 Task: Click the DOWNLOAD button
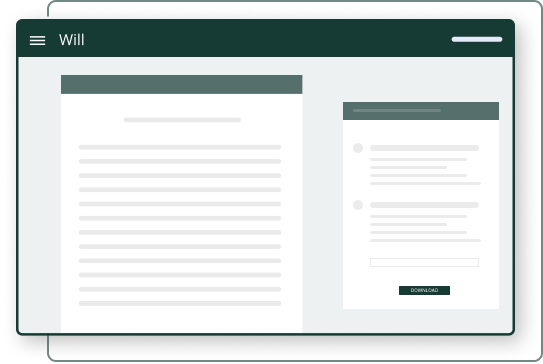click(x=424, y=290)
